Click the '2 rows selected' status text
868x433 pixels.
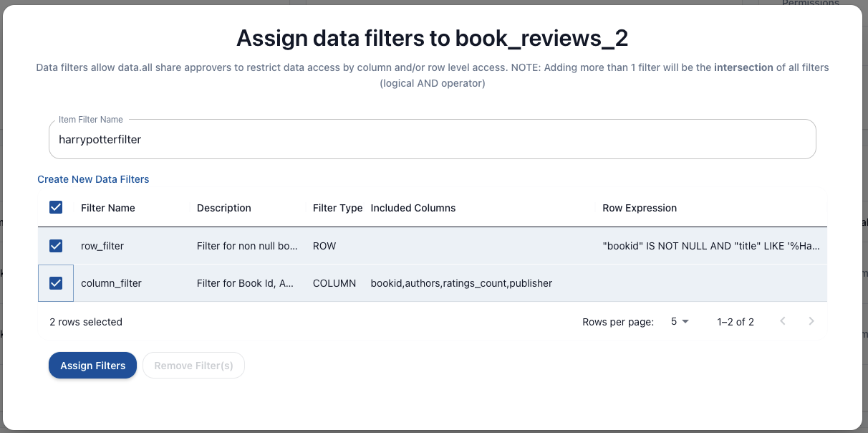[x=86, y=322]
